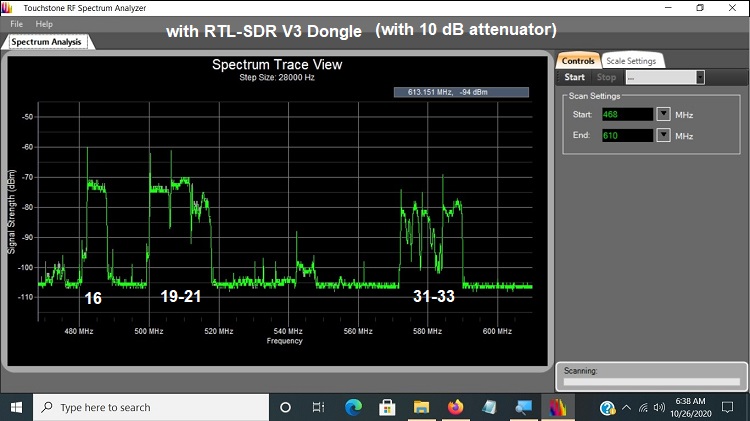Open File Explorer from the taskbar
This screenshot has width=750, height=421.
tap(422, 407)
